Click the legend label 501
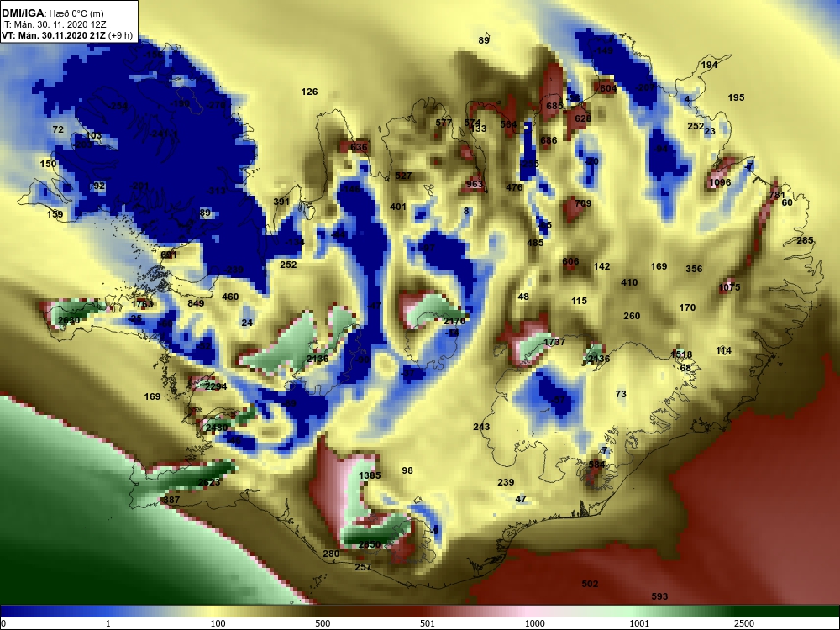This screenshot has height=630, width=840. tap(428, 623)
